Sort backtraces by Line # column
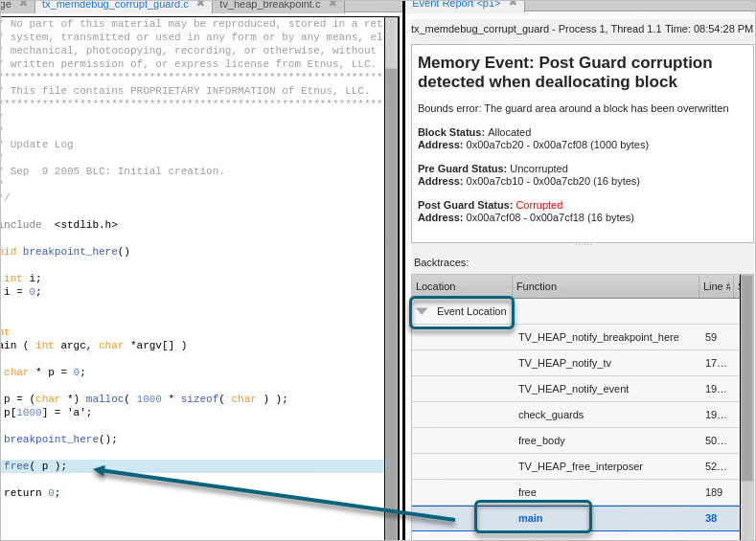Viewport: 756px width, 541px height. (716, 286)
